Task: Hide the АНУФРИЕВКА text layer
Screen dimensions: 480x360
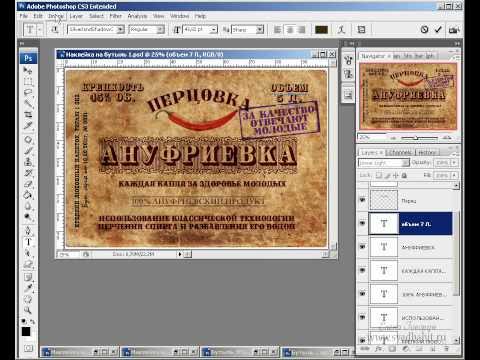Action: tap(362, 247)
